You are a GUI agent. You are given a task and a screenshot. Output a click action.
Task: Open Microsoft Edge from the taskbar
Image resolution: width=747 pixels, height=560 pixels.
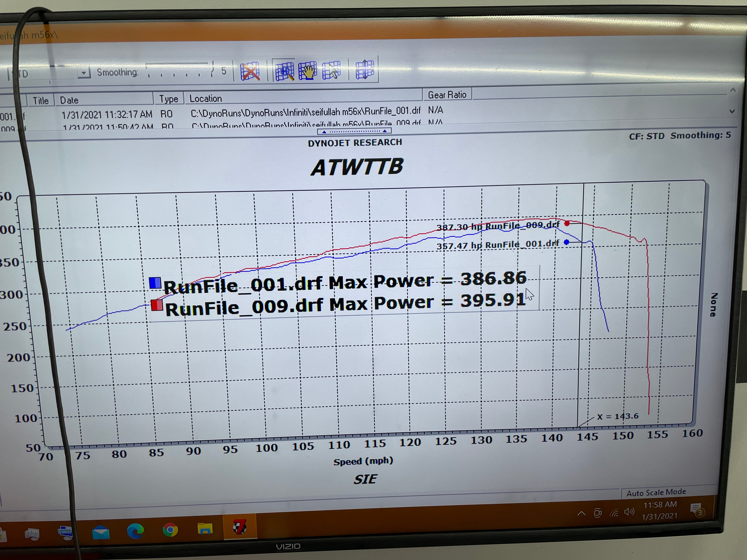(x=135, y=531)
